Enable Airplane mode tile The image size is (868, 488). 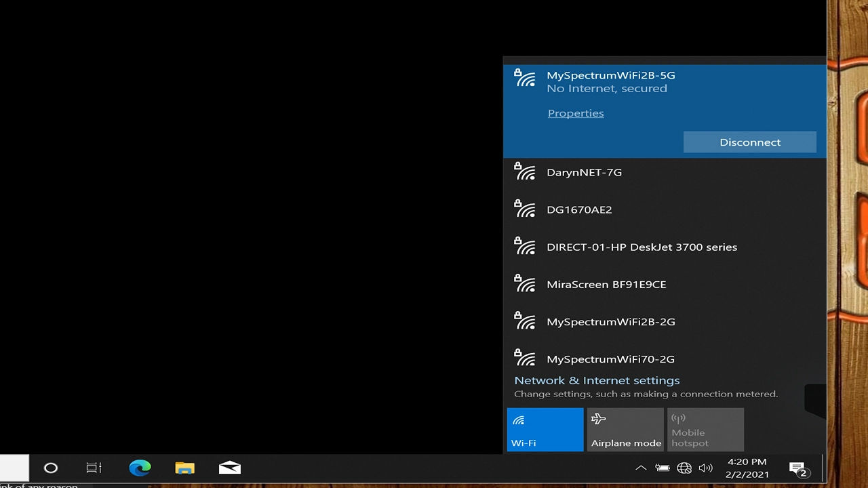coord(625,430)
